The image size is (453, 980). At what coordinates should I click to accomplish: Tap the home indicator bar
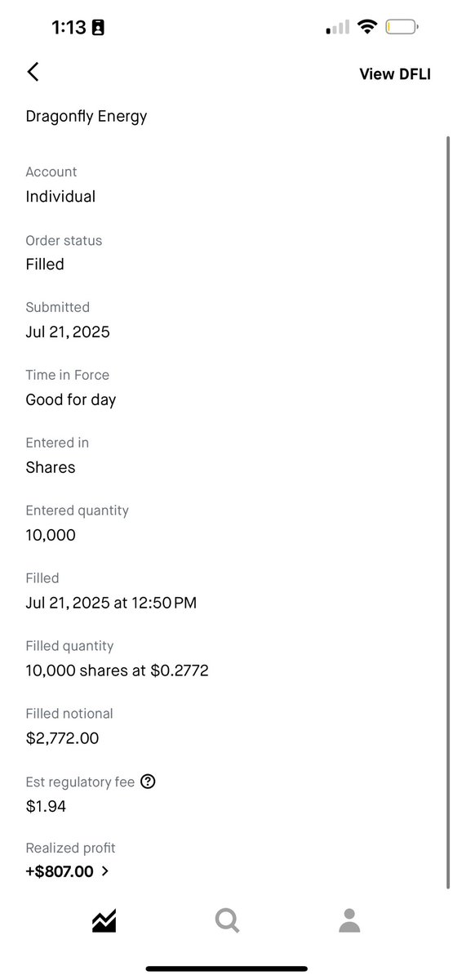coord(227,969)
